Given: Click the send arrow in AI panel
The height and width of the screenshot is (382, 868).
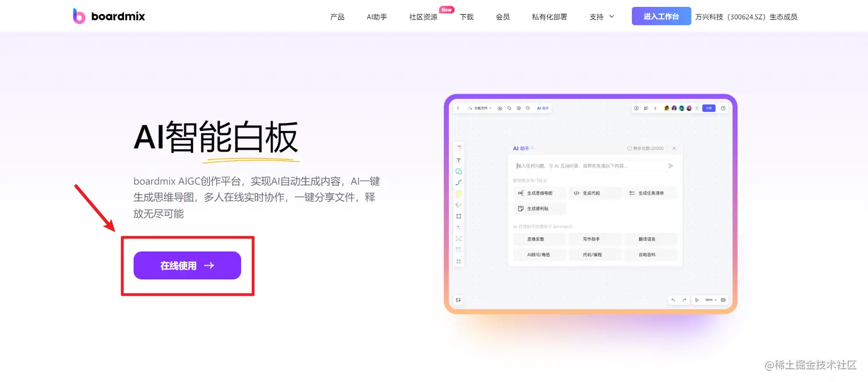Looking at the screenshot, I should point(671,166).
